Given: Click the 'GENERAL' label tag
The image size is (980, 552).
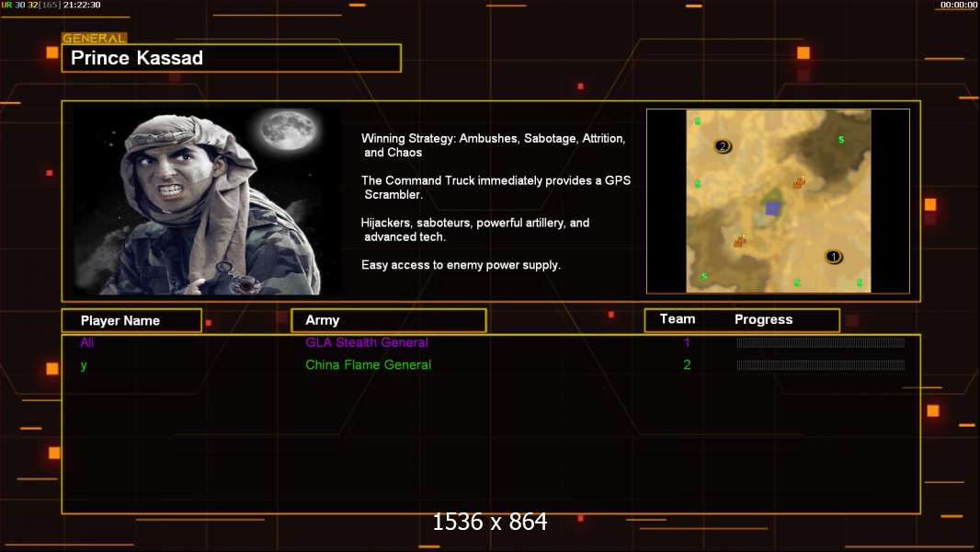Looking at the screenshot, I should (x=95, y=38).
